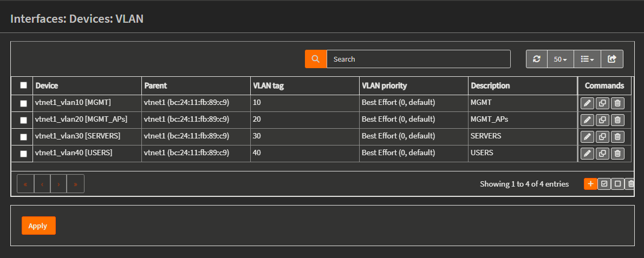
Task: Check the vtnet1_vlan10 [MGMT] row checkbox
Action: tap(23, 103)
